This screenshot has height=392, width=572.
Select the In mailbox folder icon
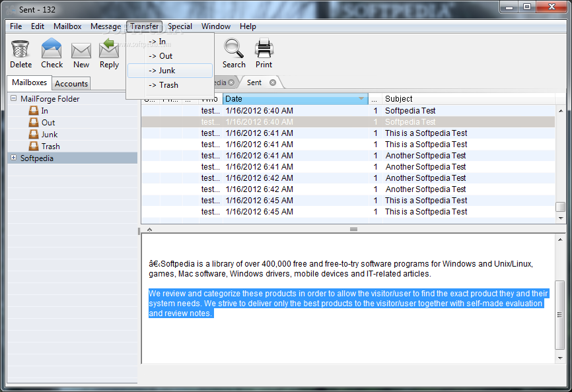tap(34, 111)
